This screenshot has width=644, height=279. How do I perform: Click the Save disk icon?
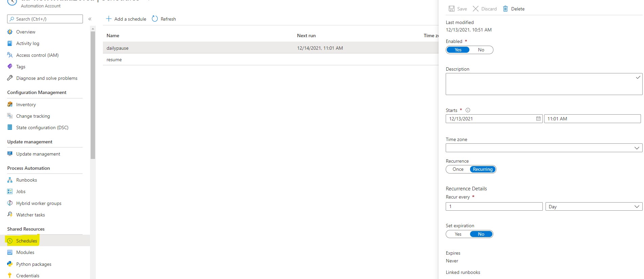[451, 9]
